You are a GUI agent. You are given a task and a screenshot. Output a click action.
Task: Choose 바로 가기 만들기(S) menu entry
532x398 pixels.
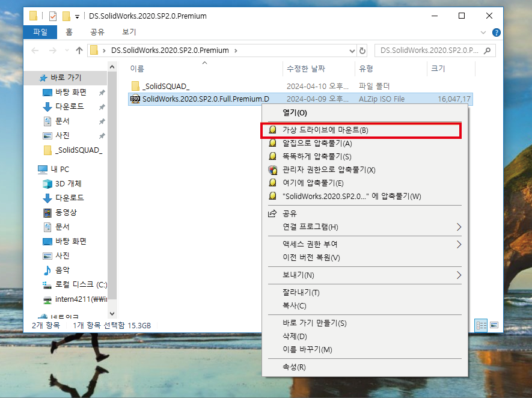point(365,323)
